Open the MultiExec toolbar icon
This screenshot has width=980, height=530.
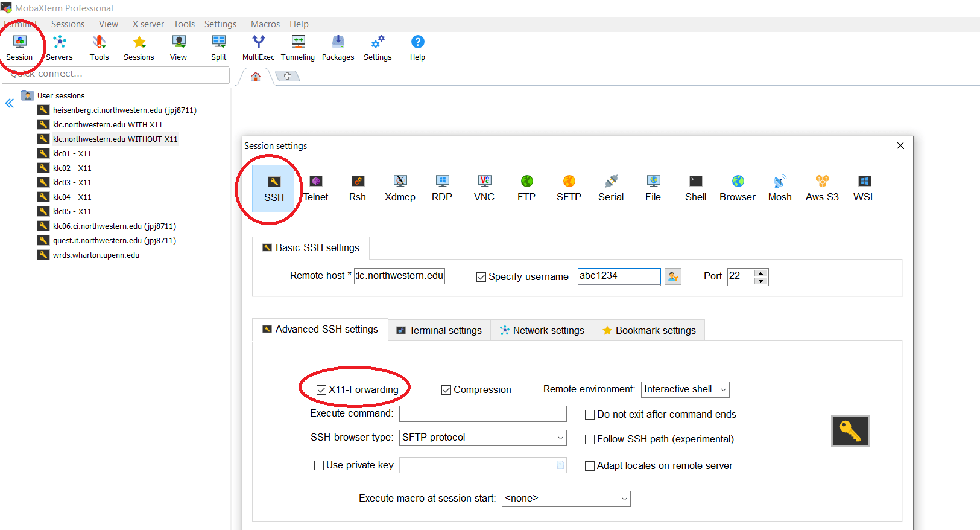coord(258,48)
